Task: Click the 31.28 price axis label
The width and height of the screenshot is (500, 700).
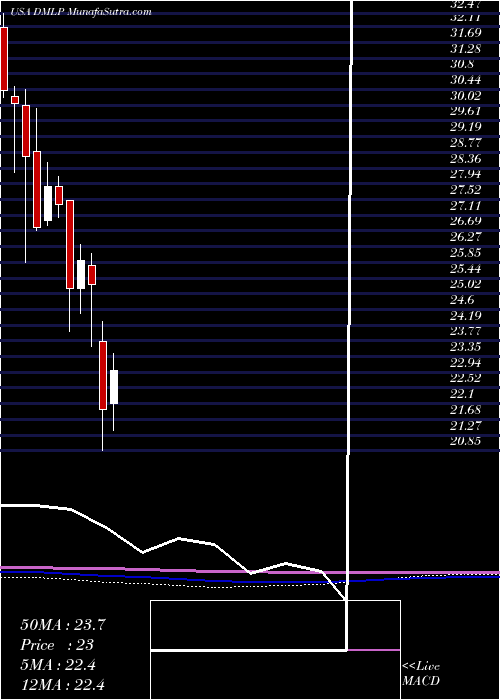Action: click(x=465, y=49)
